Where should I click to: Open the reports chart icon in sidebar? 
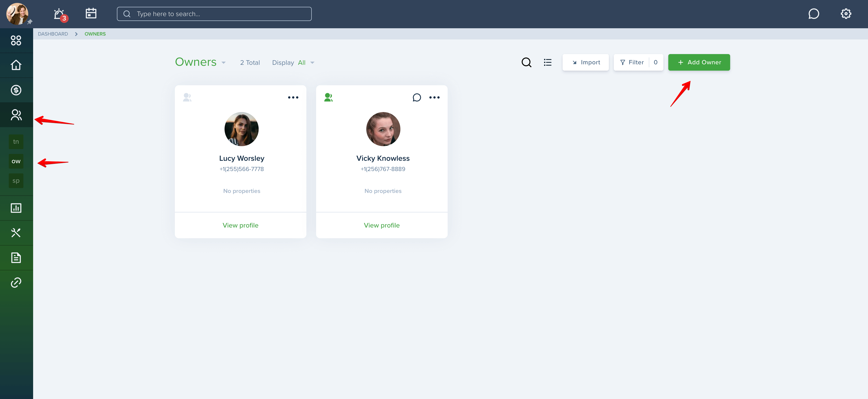tap(16, 208)
